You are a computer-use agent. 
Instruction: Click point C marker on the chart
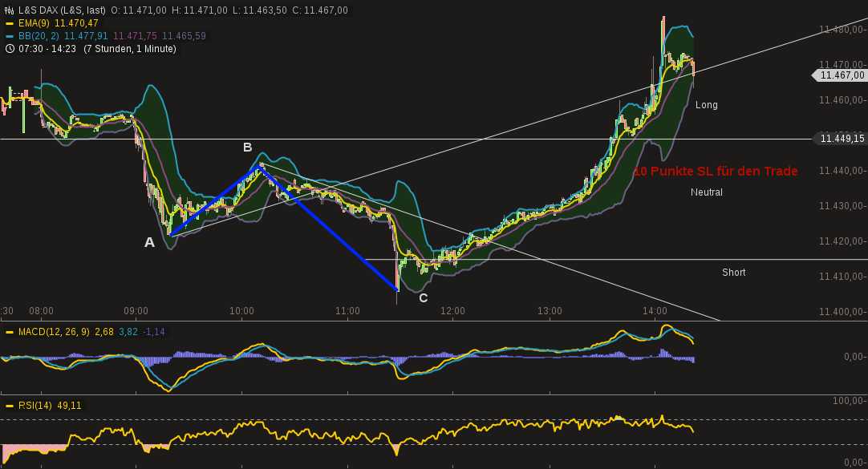(x=422, y=297)
